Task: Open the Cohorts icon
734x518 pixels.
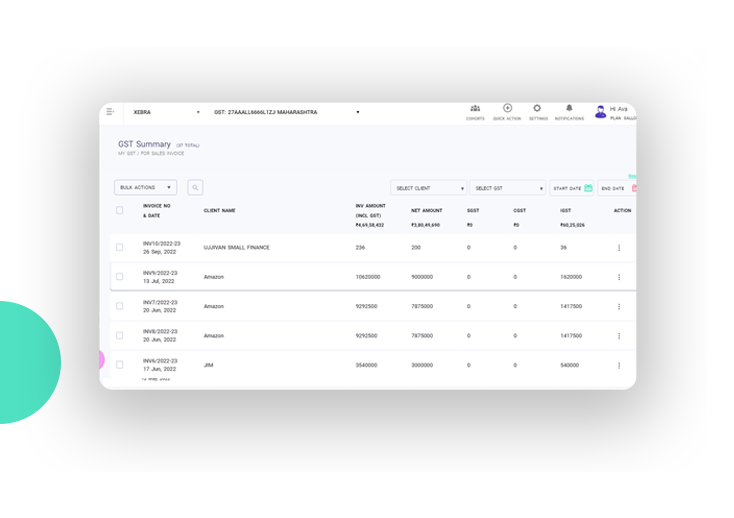Action: coord(475,109)
